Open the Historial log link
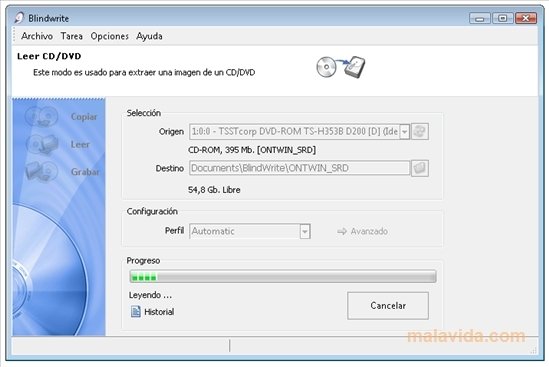Screen dimensions: 549x367 (159, 312)
